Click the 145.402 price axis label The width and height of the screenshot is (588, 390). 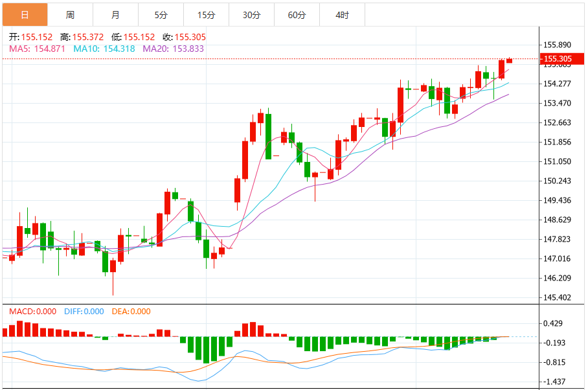(558, 298)
